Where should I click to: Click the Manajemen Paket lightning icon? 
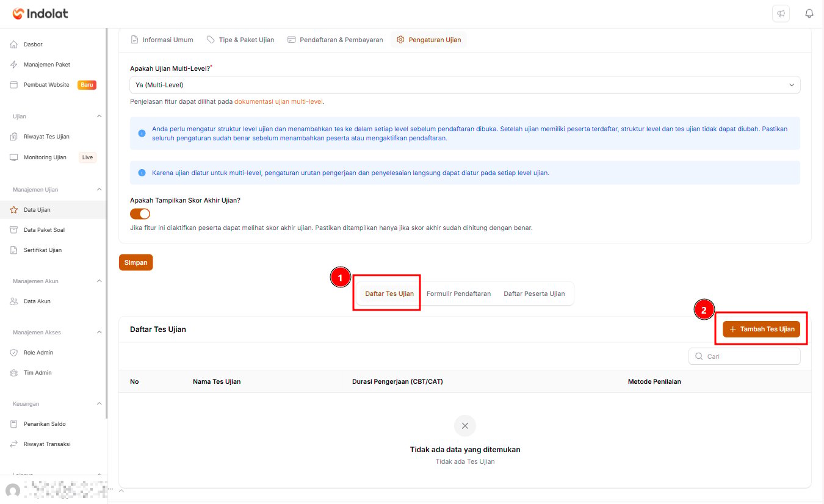point(14,65)
